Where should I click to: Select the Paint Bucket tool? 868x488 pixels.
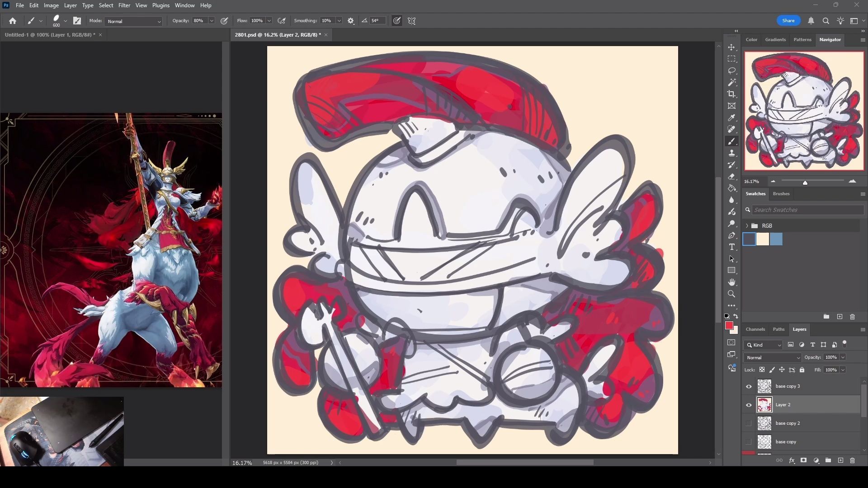click(x=731, y=188)
